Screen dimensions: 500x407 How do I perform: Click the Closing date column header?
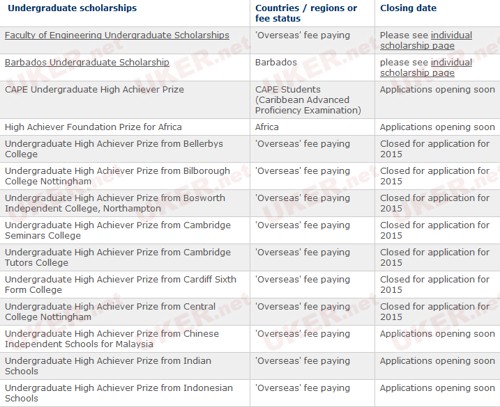coord(408,8)
